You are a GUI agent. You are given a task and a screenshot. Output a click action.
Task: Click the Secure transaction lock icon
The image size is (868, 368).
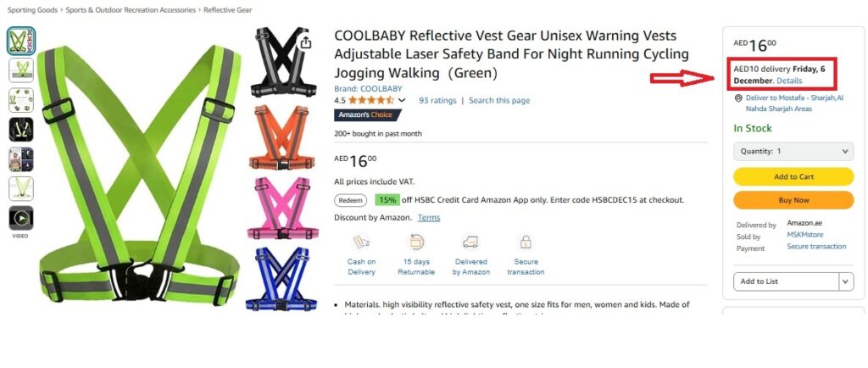coord(526,243)
